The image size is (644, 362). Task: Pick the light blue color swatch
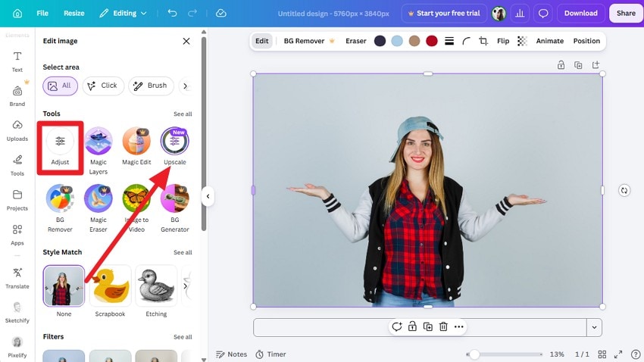[x=397, y=41]
